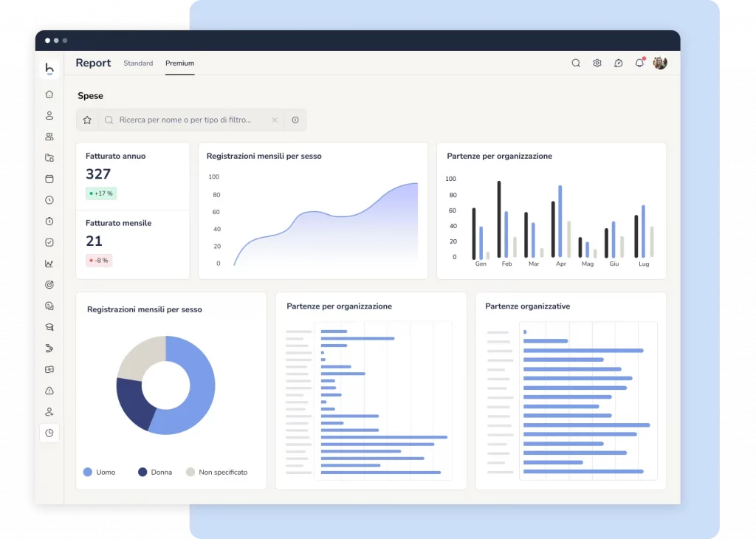Clear the search field with the X
This screenshot has width=756, height=539.
[274, 120]
